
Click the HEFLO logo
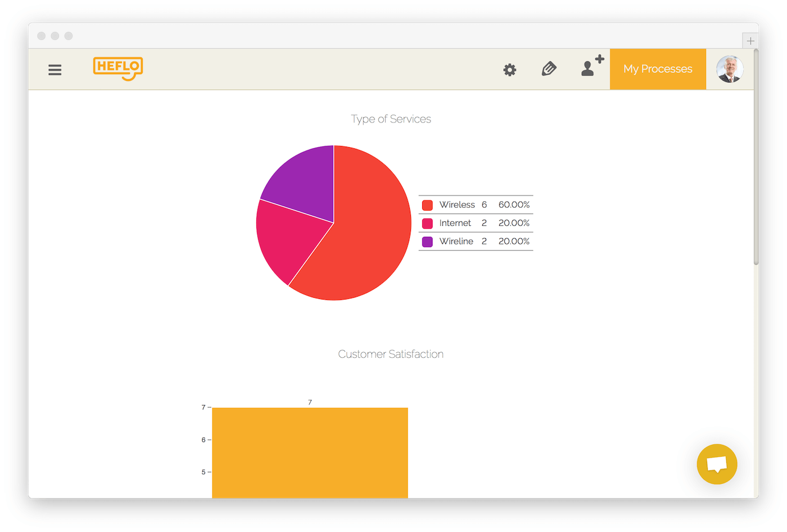117,69
